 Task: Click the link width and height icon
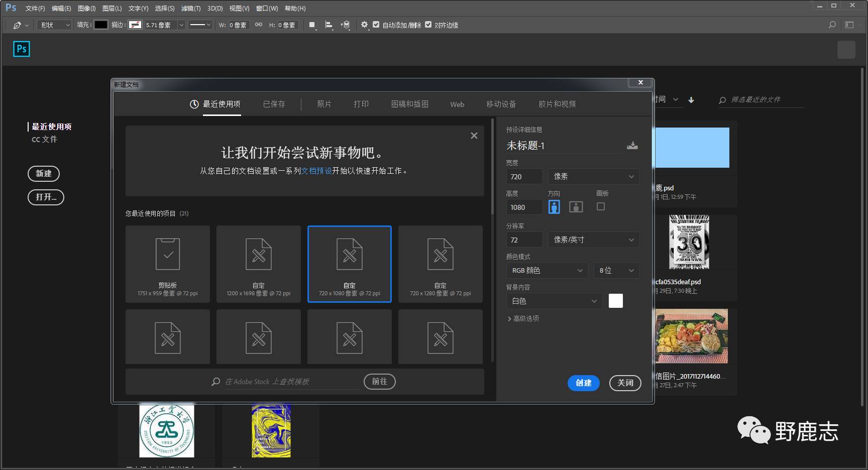pos(258,25)
